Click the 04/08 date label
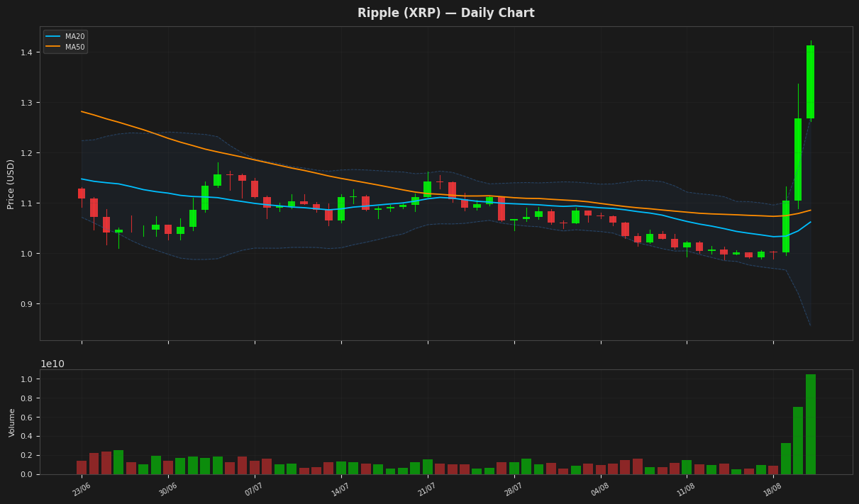The image size is (859, 504). pos(600,488)
